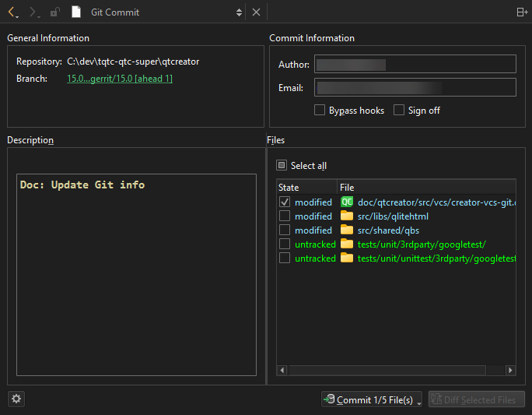This screenshot has width=532, height=415.
Task: Click the go back arrow icon
Action: click(12, 12)
